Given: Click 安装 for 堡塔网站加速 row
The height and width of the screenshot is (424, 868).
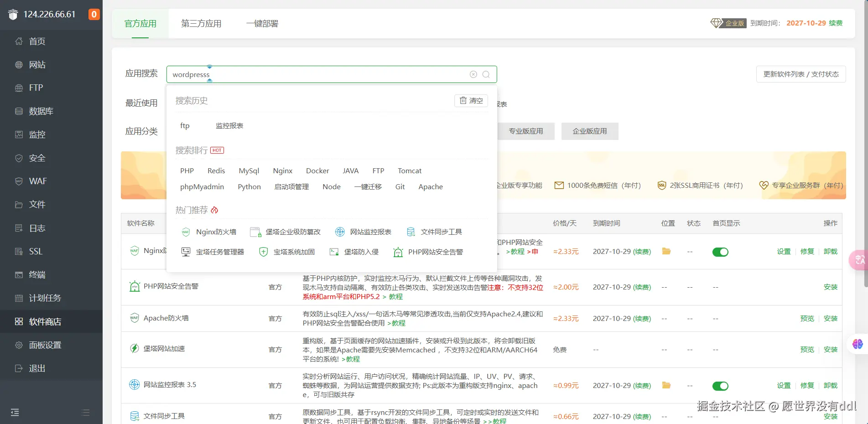Looking at the screenshot, I should (x=831, y=350).
